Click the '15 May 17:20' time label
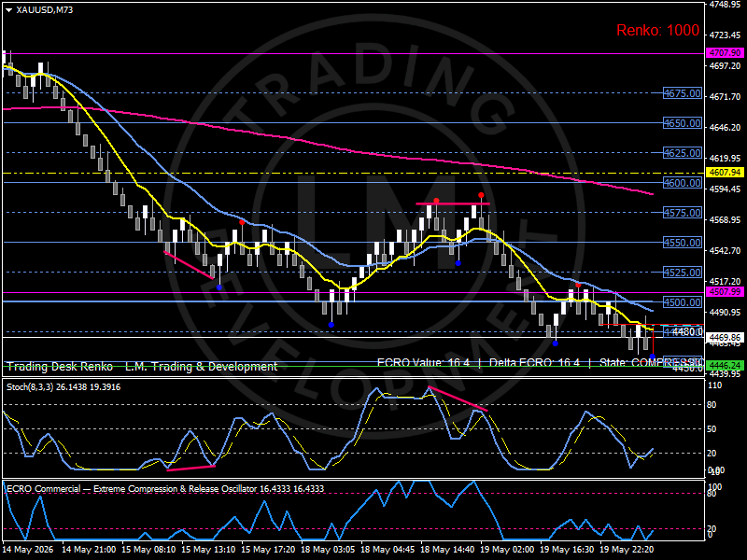Screen dimensions: 747x560 pyautogui.click(x=268, y=549)
